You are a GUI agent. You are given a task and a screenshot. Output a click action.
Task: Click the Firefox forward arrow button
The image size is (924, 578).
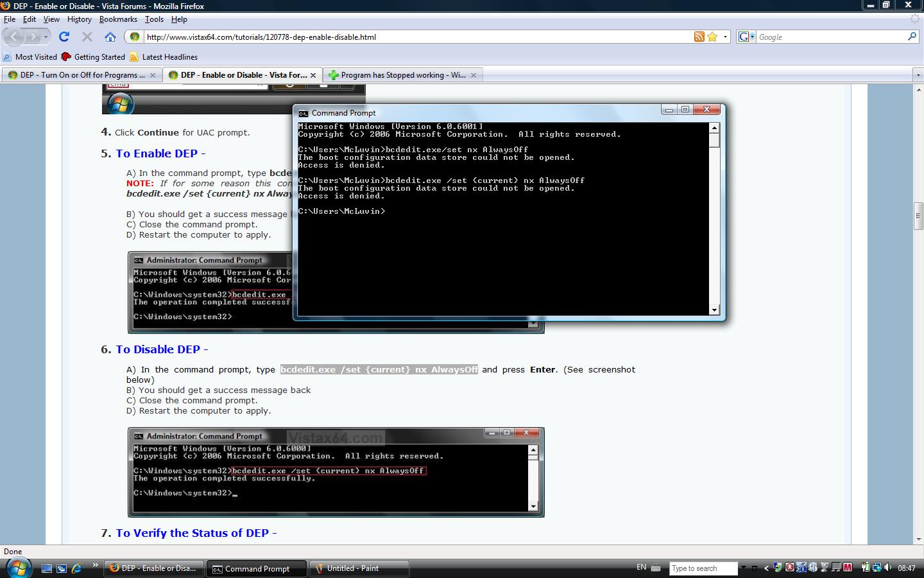(x=33, y=37)
